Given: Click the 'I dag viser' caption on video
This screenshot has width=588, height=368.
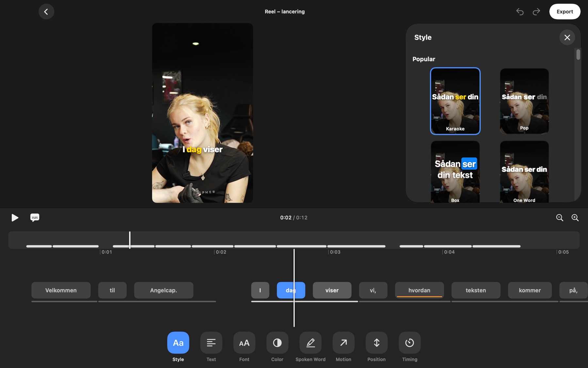Looking at the screenshot, I should pyautogui.click(x=203, y=149).
